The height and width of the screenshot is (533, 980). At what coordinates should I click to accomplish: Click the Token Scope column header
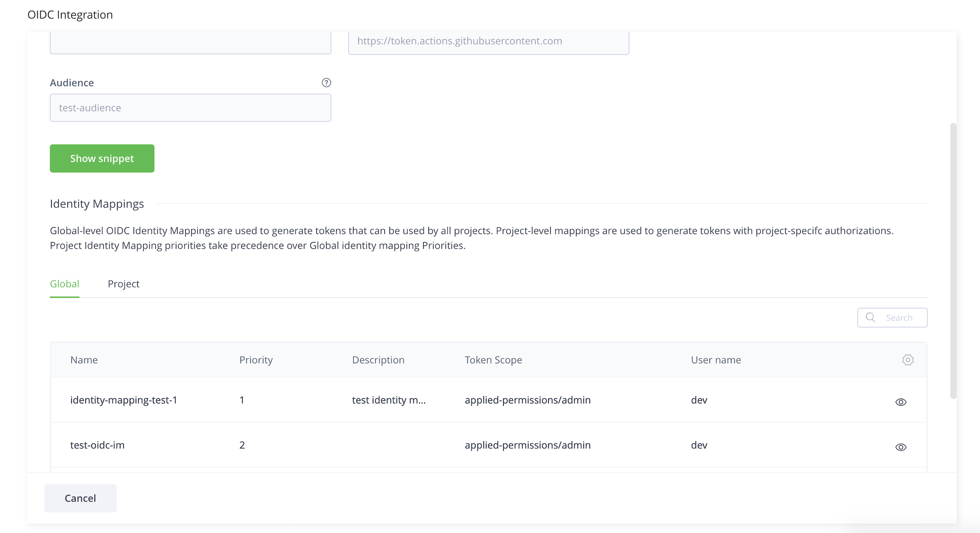[x=493, y=360]
